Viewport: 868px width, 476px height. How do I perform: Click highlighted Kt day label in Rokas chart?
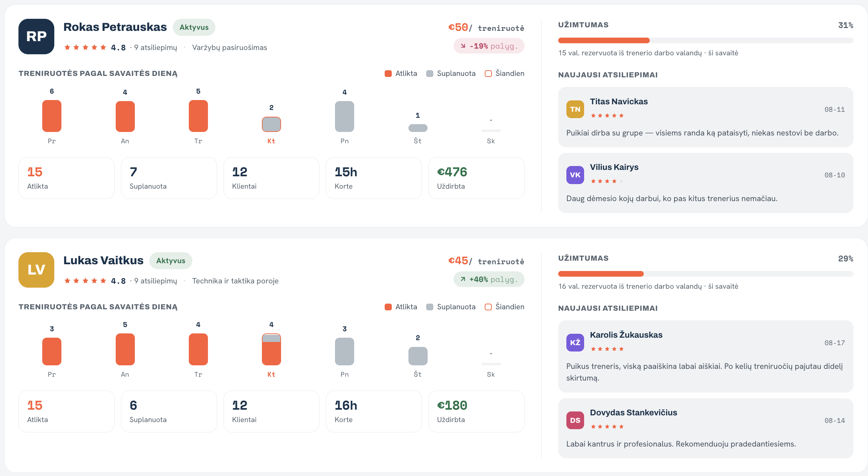click(x=271, y=141)
